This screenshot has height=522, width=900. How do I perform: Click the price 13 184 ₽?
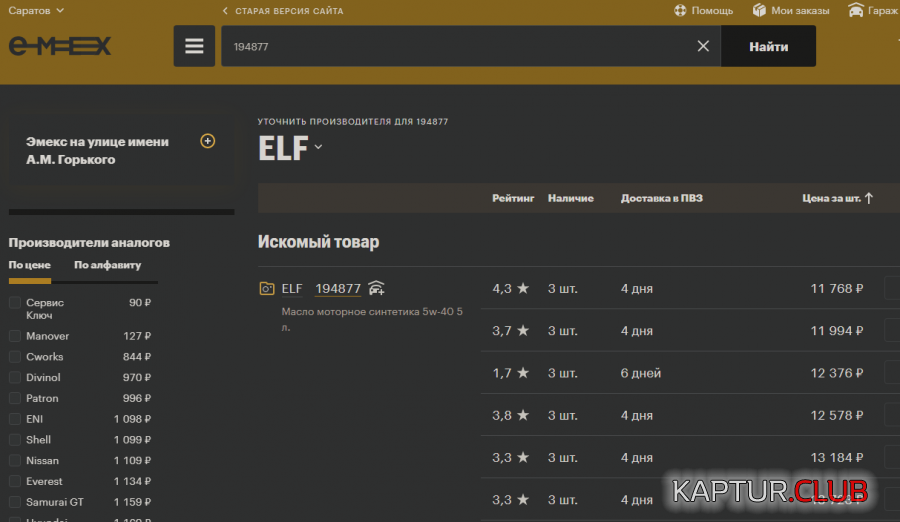click(837, 457)
